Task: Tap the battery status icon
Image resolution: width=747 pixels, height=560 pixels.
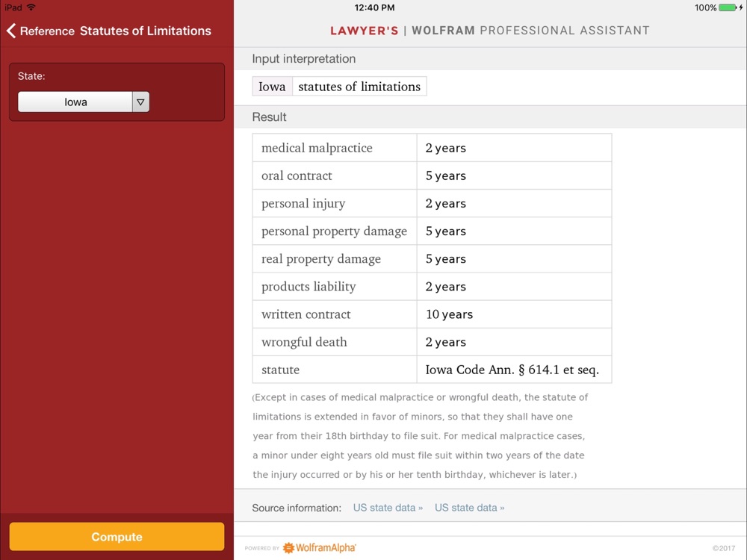Action: [x=728, y=7]
